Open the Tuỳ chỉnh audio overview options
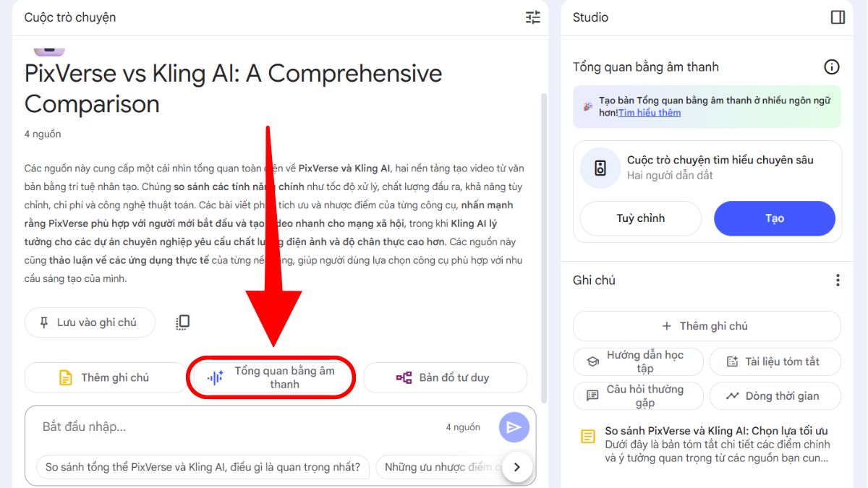This screenshot has height=488, width=868. click(641, 218)
